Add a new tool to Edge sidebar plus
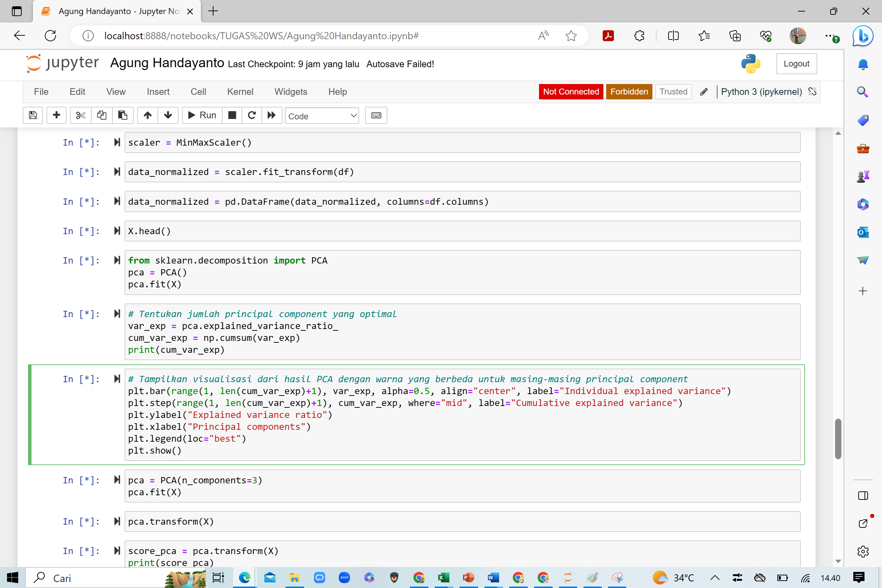 coord(862,291)
